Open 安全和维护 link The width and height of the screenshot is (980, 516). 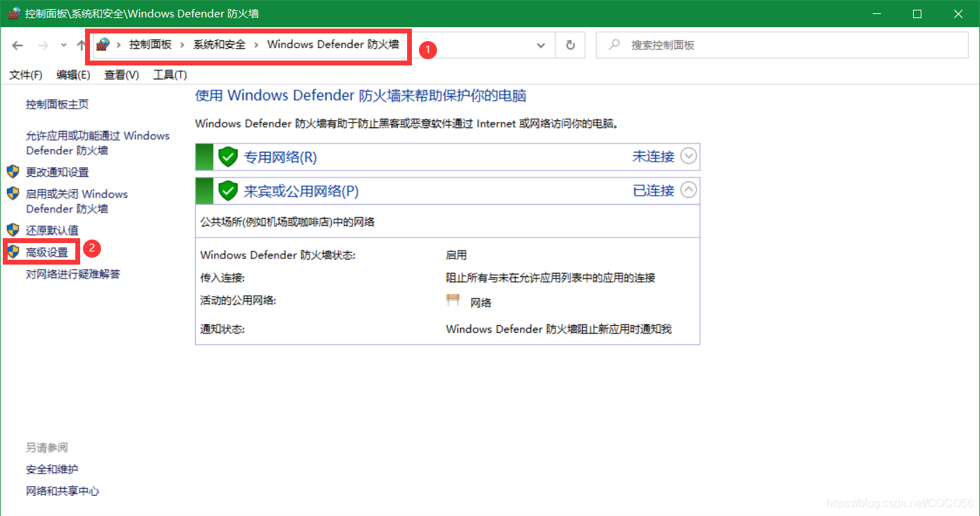(x=52, y=469)
